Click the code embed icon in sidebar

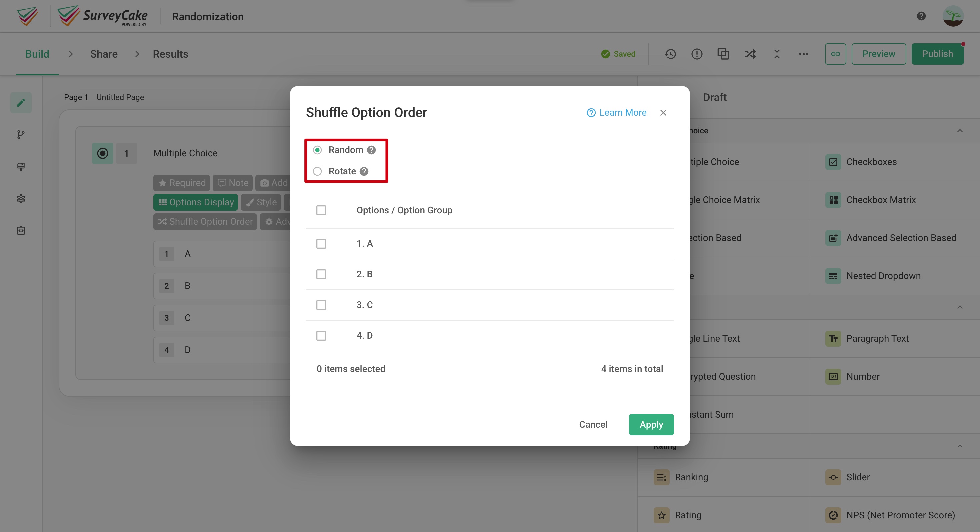pos(21,230)
